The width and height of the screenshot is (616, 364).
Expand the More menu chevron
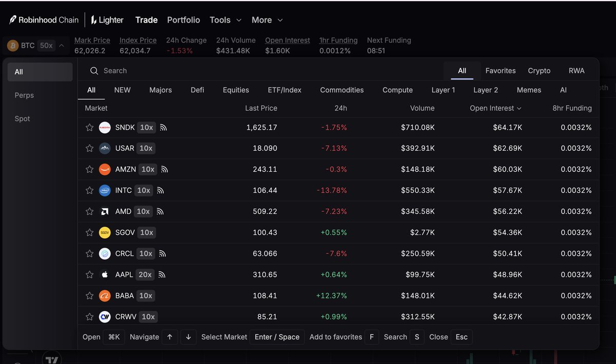[x=280, y=20]
